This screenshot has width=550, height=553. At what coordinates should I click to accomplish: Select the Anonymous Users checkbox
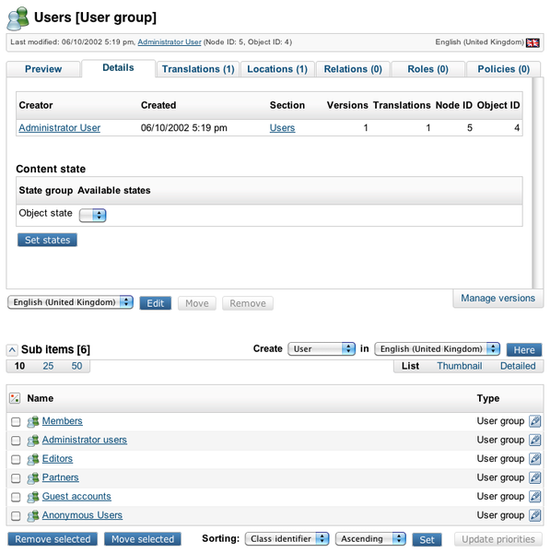tap(16, 516)
